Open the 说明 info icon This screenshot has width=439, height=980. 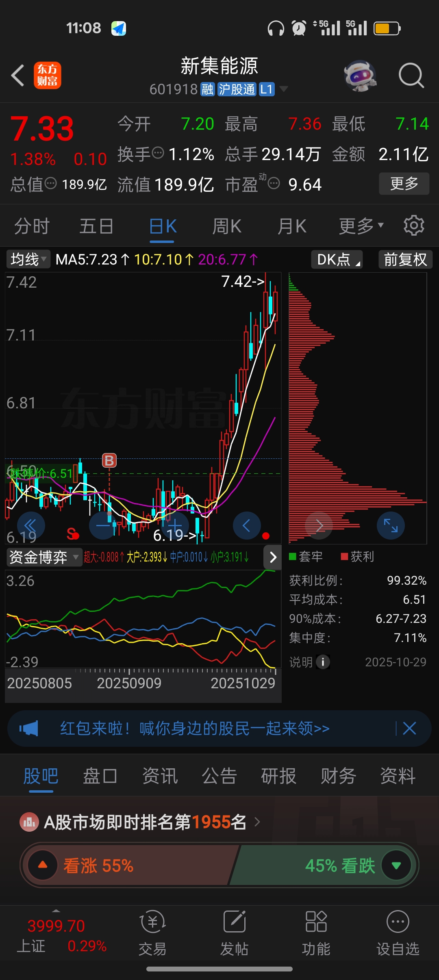pos(323,662)
